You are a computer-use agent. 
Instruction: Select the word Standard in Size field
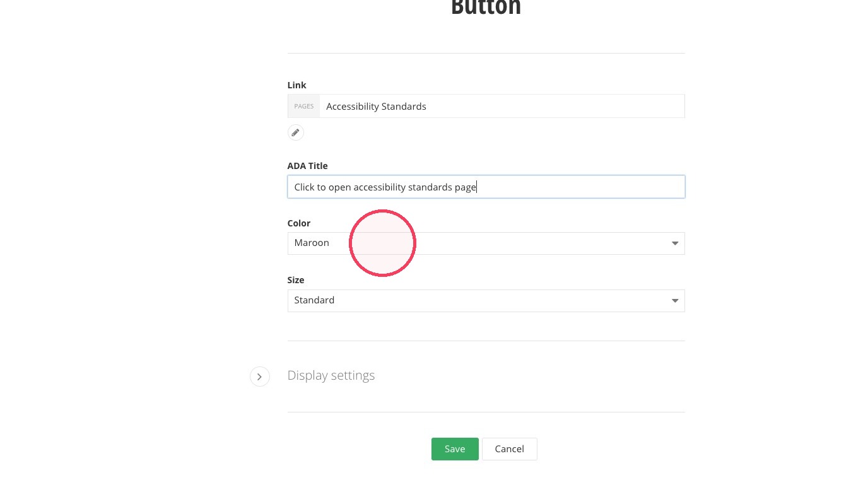314,300
